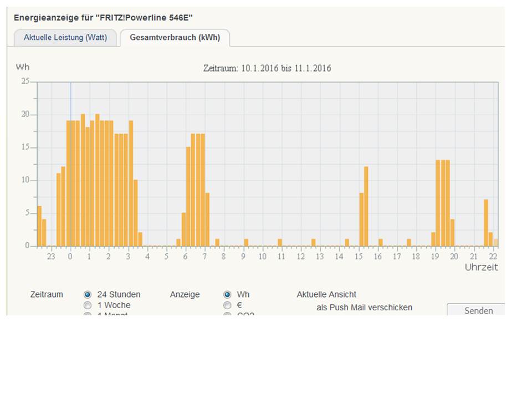Click the 7 Wh bar between 21 and 22
Image resolution: width=532 pixels, height=399 pixels.
(486, 223)
